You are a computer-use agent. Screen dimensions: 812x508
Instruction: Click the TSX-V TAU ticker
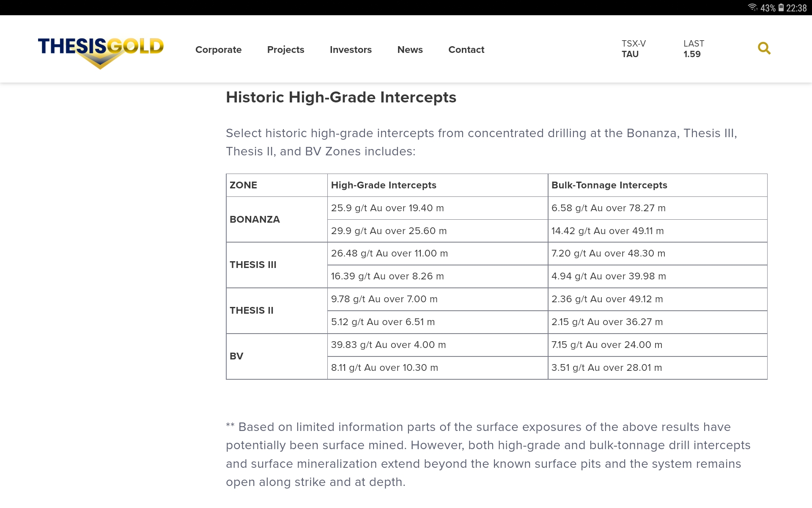(633, 49)
